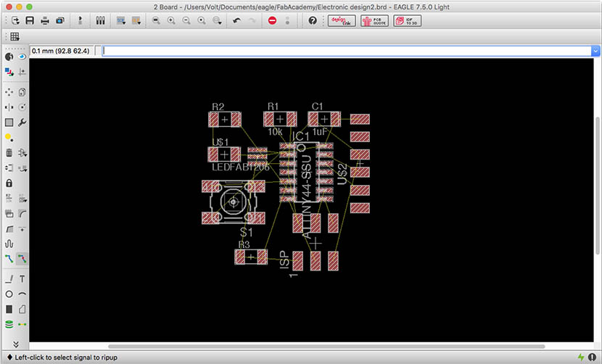Click the IDF to 3D button
602x364 pixels.
click(408, 21)
